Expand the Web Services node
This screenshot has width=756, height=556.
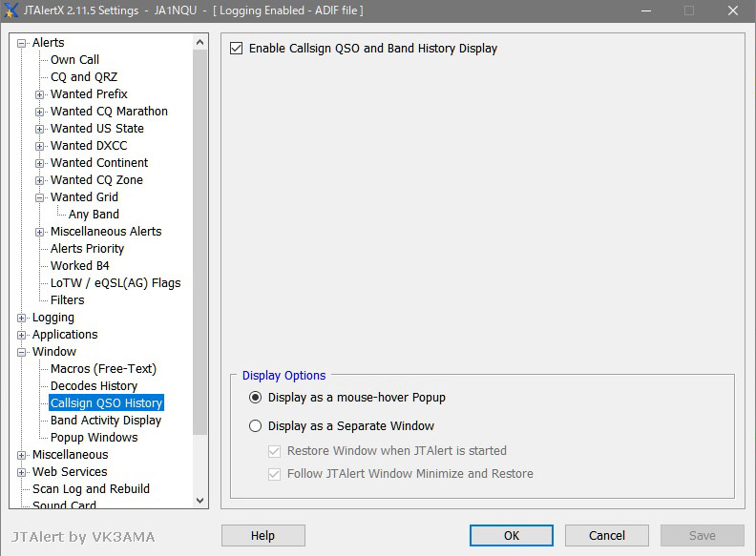pyautogui.click(x=22, y=472)
